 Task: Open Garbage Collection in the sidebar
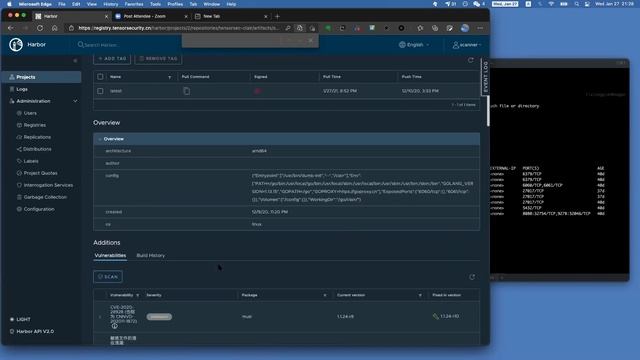(45, 197)
